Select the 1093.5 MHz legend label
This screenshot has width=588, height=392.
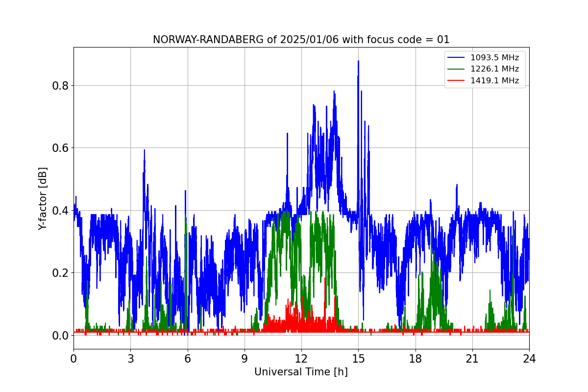click(494, 57)
